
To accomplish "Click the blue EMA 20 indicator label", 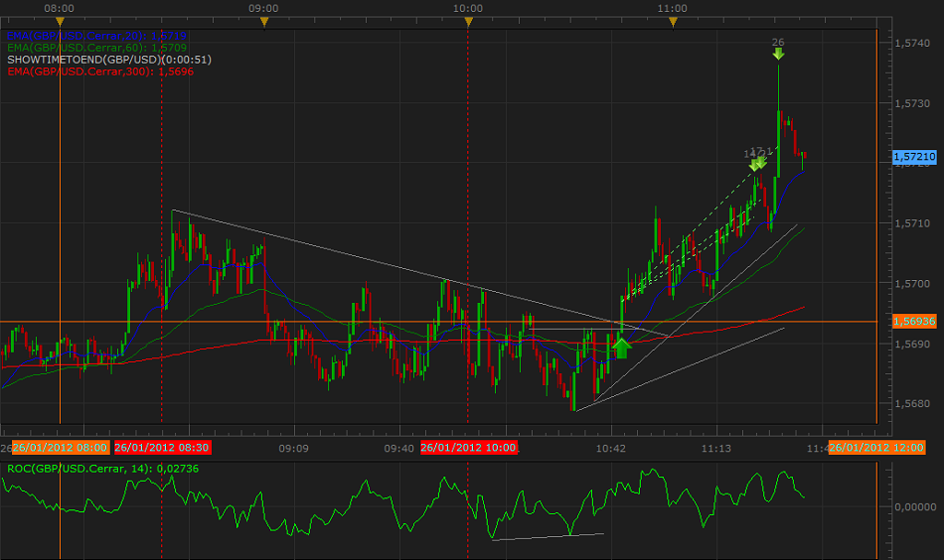I will (94, 35).
